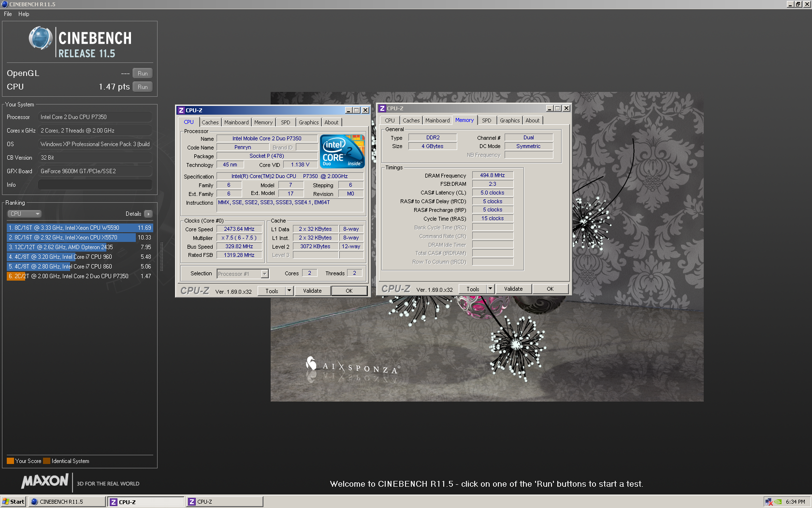This screenshot has height=508, width=812.
Task: Open About tab in the front CPU-Z window
Action: coord(332,122)
